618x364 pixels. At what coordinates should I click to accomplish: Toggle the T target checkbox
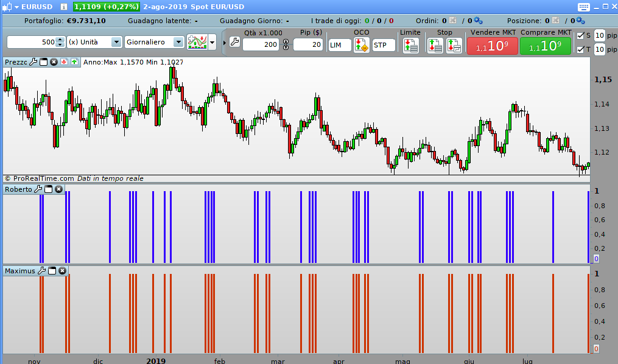coord(580,49)
